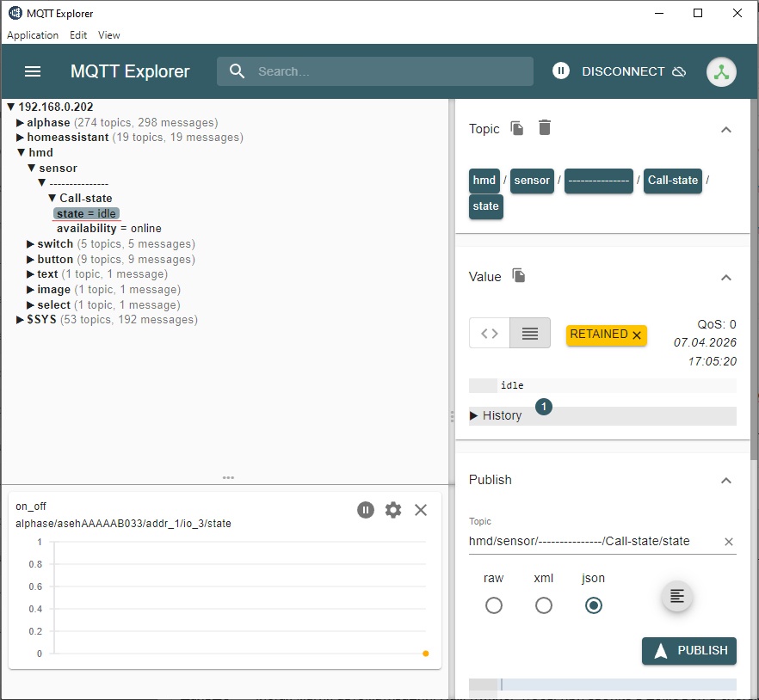This screenshot has width=759, height=700.
Task: Collapse the Call-state node
Action: click(52, 198)
